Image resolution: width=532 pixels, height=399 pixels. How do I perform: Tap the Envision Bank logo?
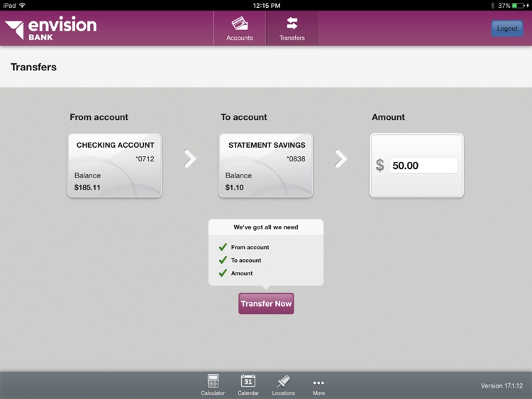pyautogui.click(x=51, y=28)
